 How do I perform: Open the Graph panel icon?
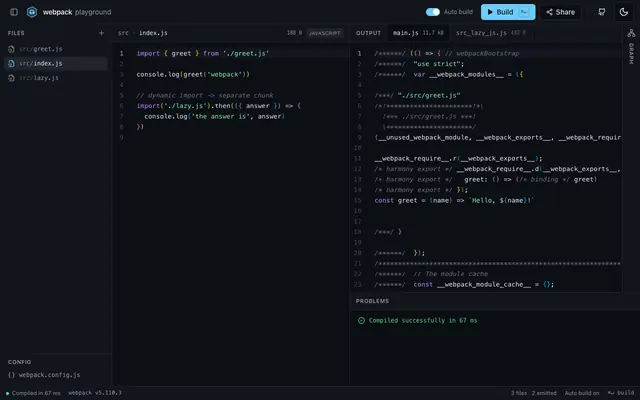click(x=631, y=33)
